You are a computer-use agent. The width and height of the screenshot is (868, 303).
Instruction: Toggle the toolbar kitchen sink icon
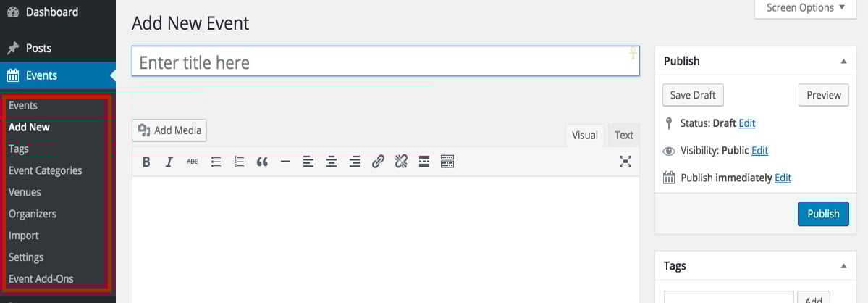point(447,162)
